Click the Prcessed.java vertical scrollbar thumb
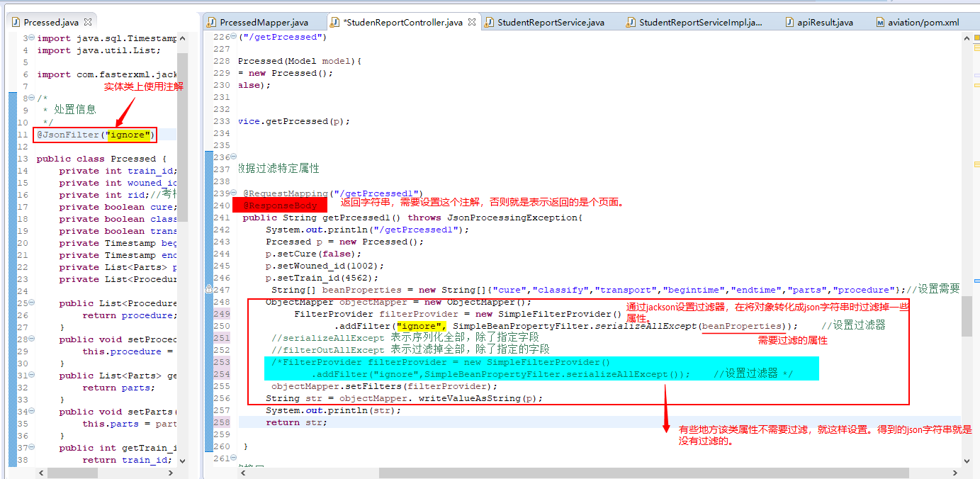This screenshot has width=980, height=479. pos(182,137)
